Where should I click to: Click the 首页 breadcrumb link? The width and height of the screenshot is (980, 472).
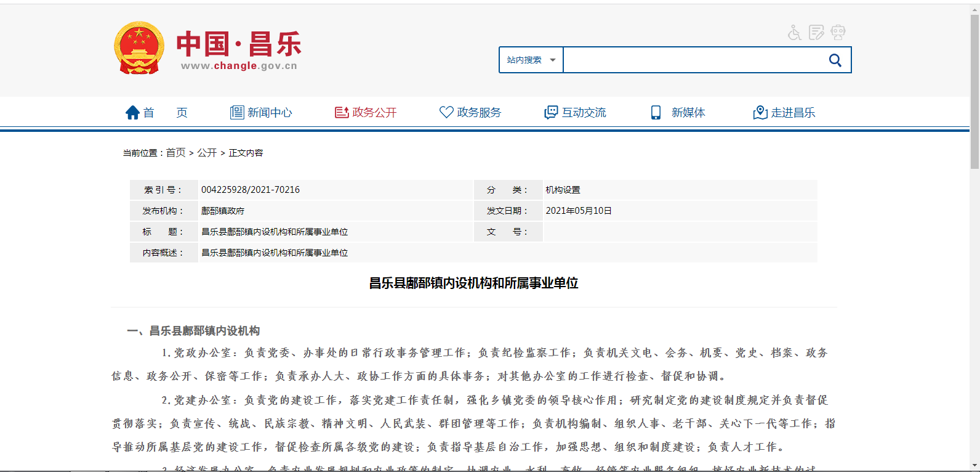tap(175, 153)
